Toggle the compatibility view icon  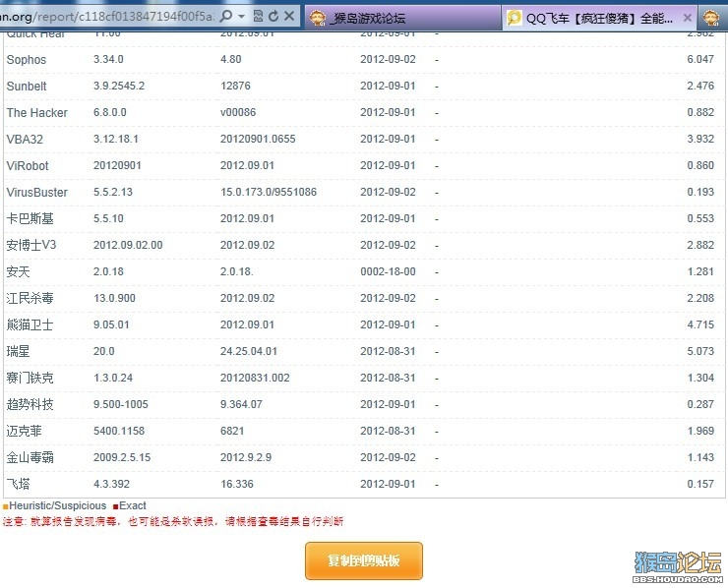(x=258, y=17)
